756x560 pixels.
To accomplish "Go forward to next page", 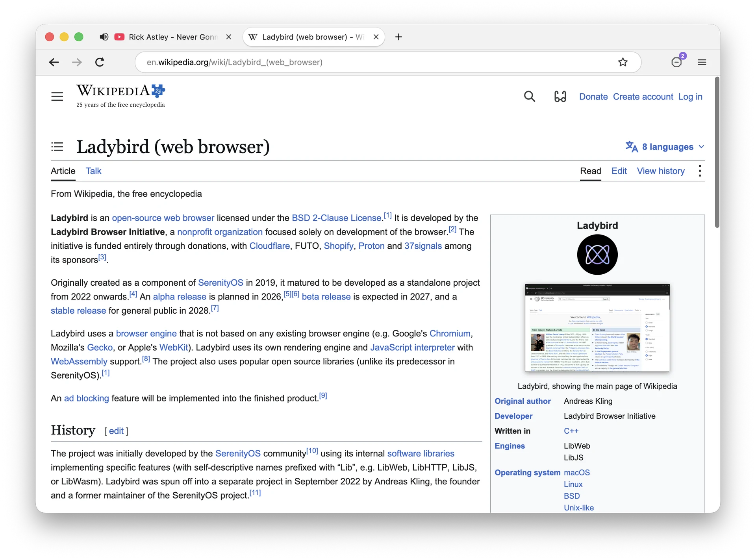I will [x=77, y=62].
